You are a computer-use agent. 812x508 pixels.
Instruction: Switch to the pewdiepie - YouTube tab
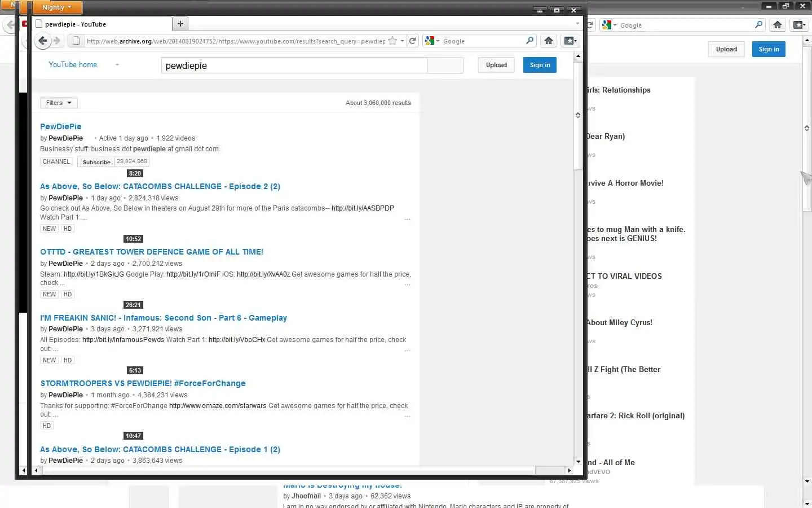tap(101, 24)
